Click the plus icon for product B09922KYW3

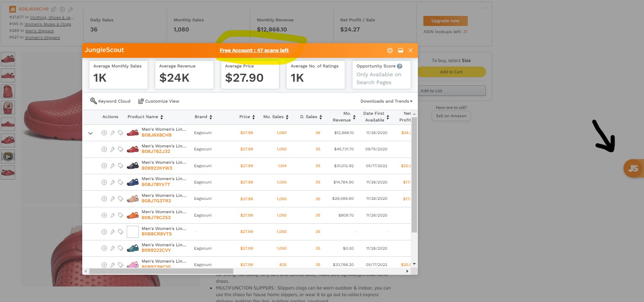point(104,166)
